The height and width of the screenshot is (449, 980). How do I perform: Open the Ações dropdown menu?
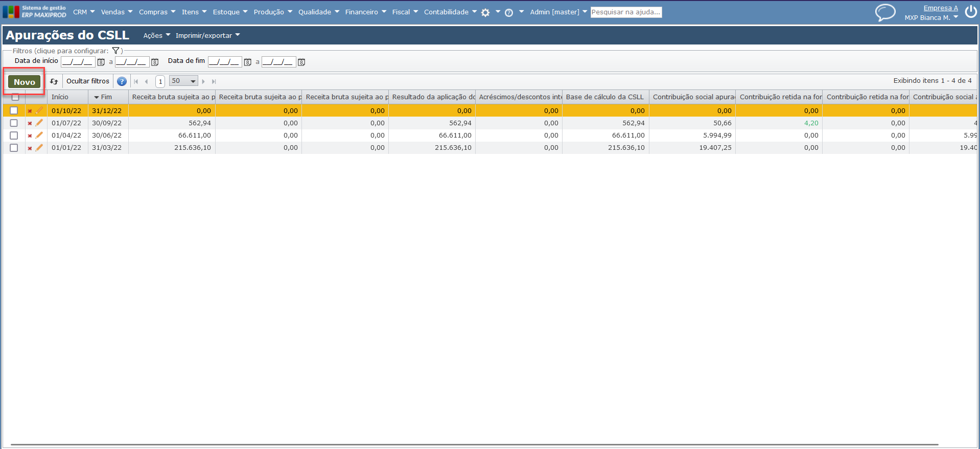pos(156,36)
